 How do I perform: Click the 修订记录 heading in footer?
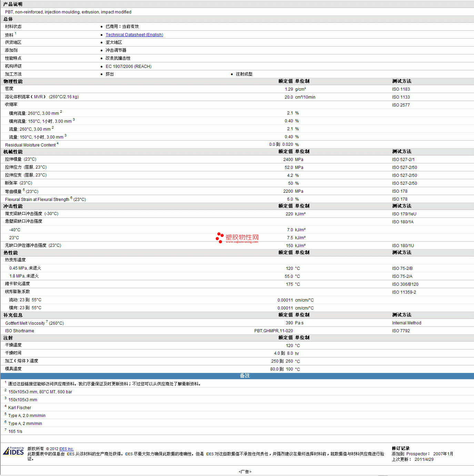(401, 448)
